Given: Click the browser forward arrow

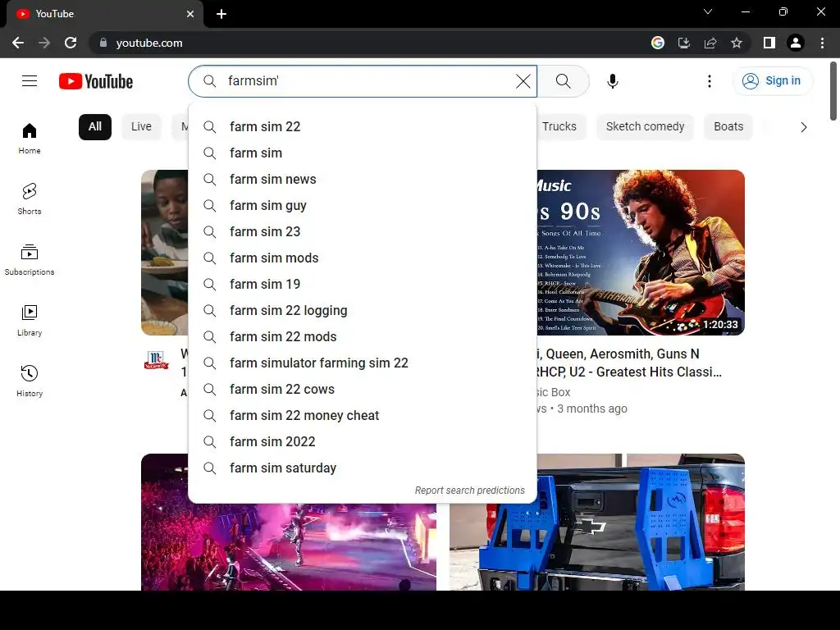Looking at the screenshot, I should pyautogui.click(x=44, y=43).
